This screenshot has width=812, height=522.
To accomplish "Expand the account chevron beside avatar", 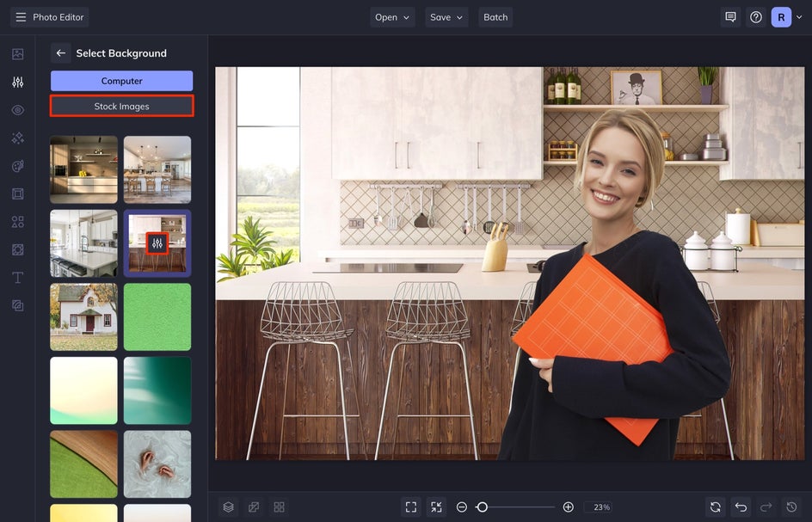I will tap(799, 17).
